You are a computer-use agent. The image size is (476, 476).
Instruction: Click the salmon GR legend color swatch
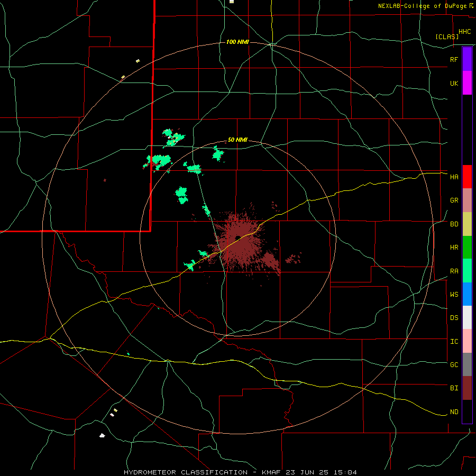pyautogui.click(x=467, y=200)
